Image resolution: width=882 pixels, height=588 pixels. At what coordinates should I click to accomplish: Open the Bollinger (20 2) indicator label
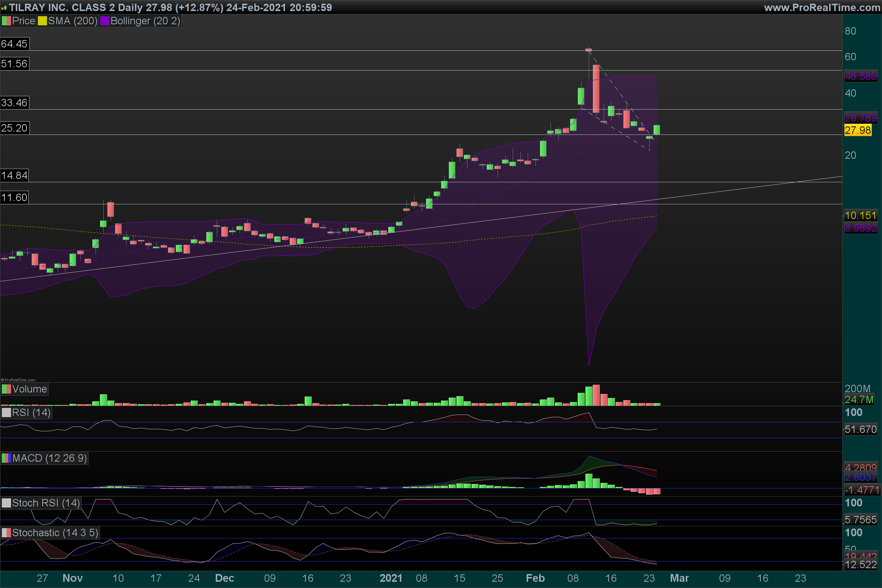coord(145,21)
